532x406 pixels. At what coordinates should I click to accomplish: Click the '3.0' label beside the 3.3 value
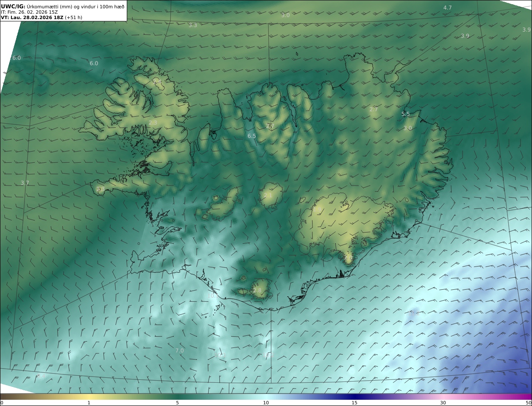[285, 15]
